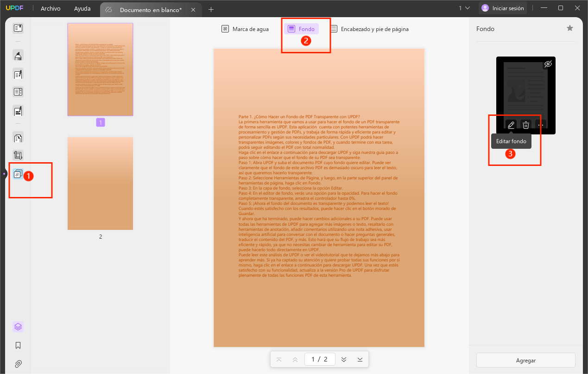Viewport: 588px width, 374px height.
Task: Open the Attachments paperclip panel
Action: coord(18,363)
